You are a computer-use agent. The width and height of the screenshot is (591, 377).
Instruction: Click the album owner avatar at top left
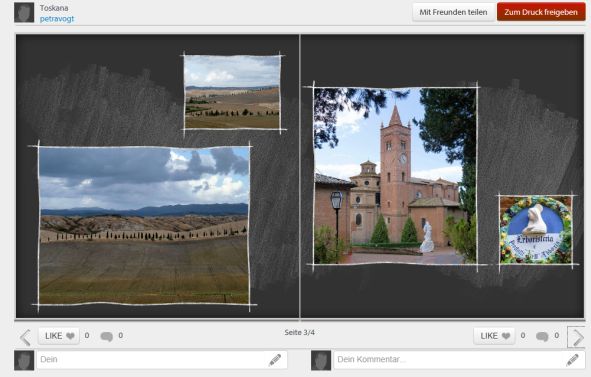point(24,12)
